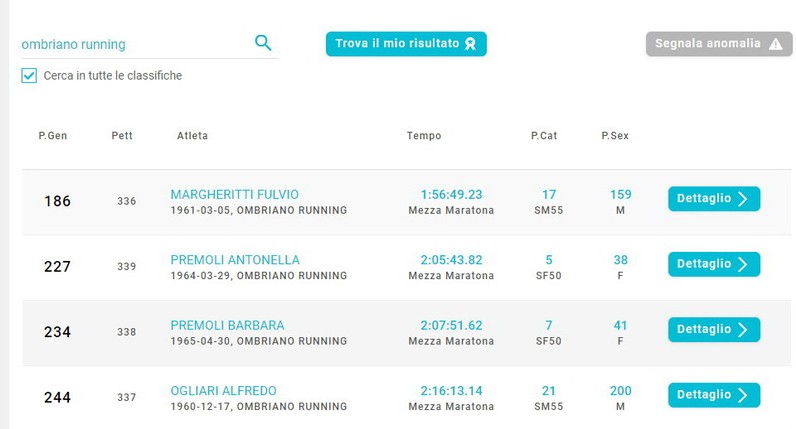This screenshot has width=796, height=429.
Task: Click chevron arrow in Premoli Barbara's Dettaglio button
Action: coord(743,329)
